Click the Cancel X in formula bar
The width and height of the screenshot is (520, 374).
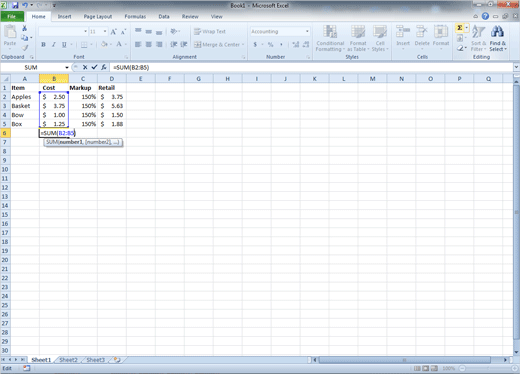85,67
